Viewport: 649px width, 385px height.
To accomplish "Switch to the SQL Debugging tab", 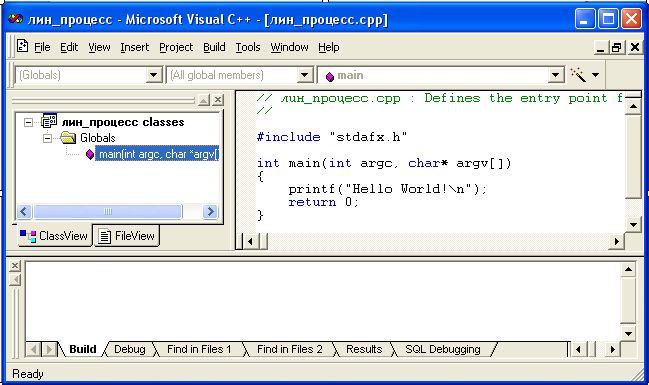I will point(443,349).
